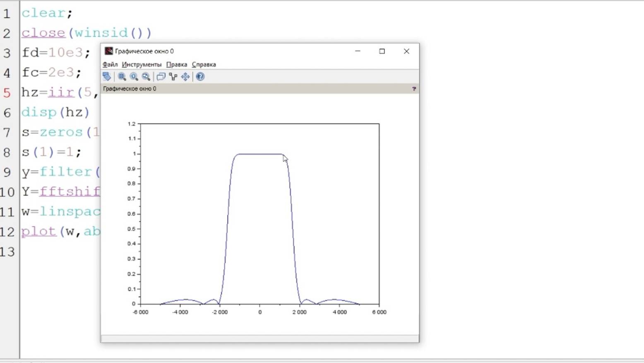The width and height of the screenshot is (644, 363).
Task: Open the Файл menu
Action: pyautogui.click(x=110, y=65)
